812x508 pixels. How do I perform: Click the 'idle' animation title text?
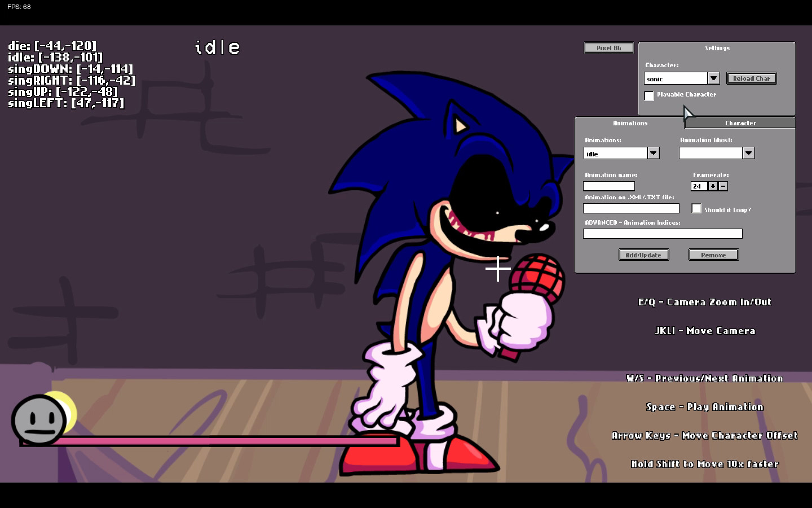coord(217,47)
